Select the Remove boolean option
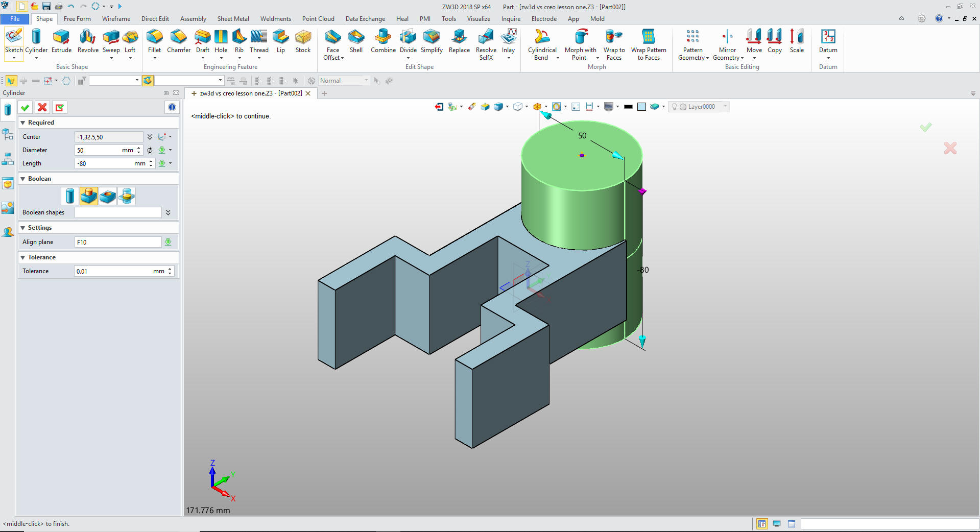 pos(108,196)
